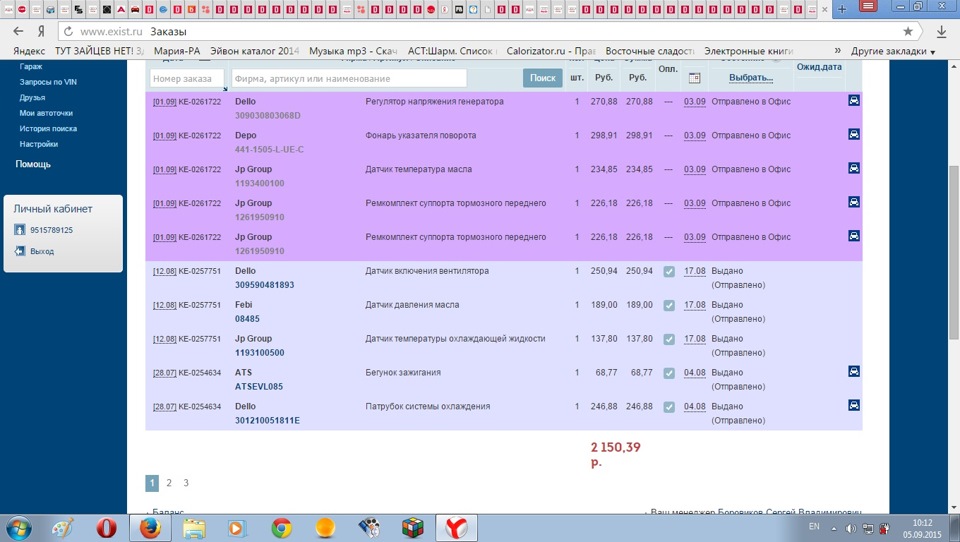Image resolution: width=960 pixels, height=542 pixels.
Task: Go back with the browser back arrow
Action: tap(18, 31)
